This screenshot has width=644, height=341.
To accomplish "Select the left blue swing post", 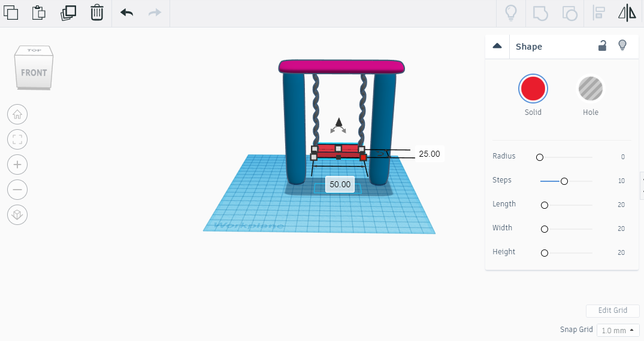I will pyautogui.click(x=294, y=127).
